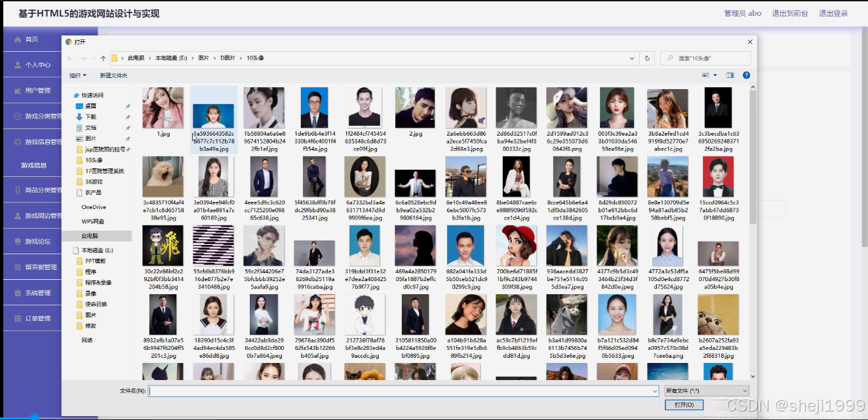Open the 录像 folder in sidebar
This screenshot has height=420, width=868.
click(x=90, y=294)
